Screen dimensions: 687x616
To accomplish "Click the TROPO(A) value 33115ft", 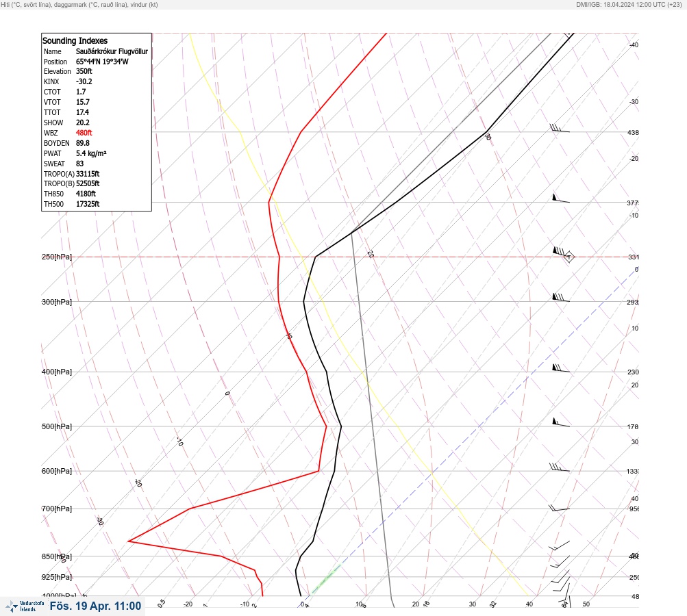I will coord(88,174).
